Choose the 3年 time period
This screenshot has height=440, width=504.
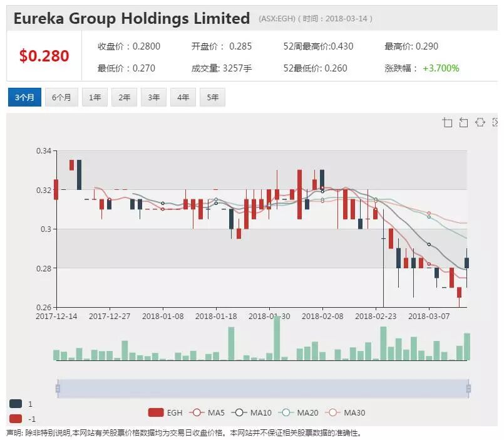point(153,97)
